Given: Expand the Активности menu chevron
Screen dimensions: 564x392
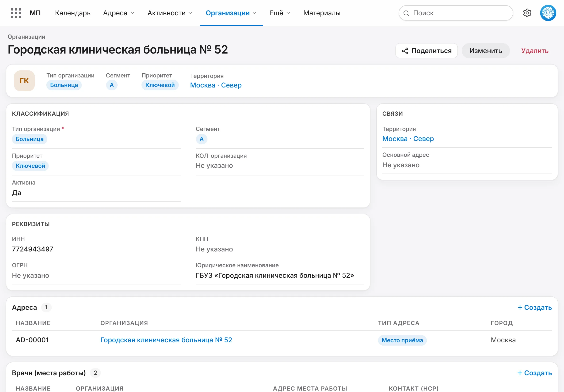Looking at the screenshot, I should coord(190,13).
